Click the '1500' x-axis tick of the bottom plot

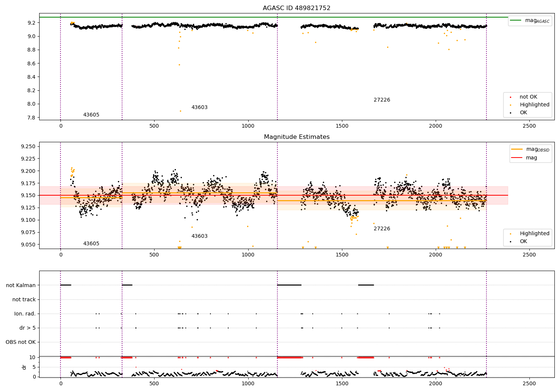(x=342, y=383)
